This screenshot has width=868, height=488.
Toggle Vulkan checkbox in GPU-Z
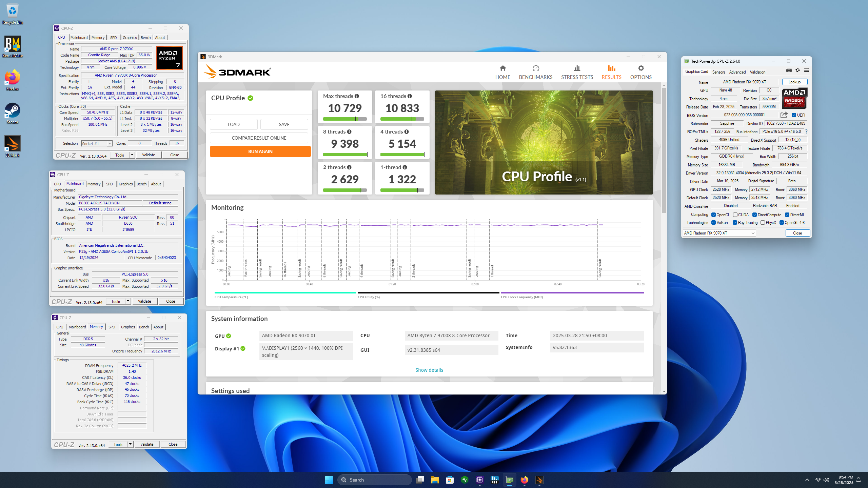(713, 223)
